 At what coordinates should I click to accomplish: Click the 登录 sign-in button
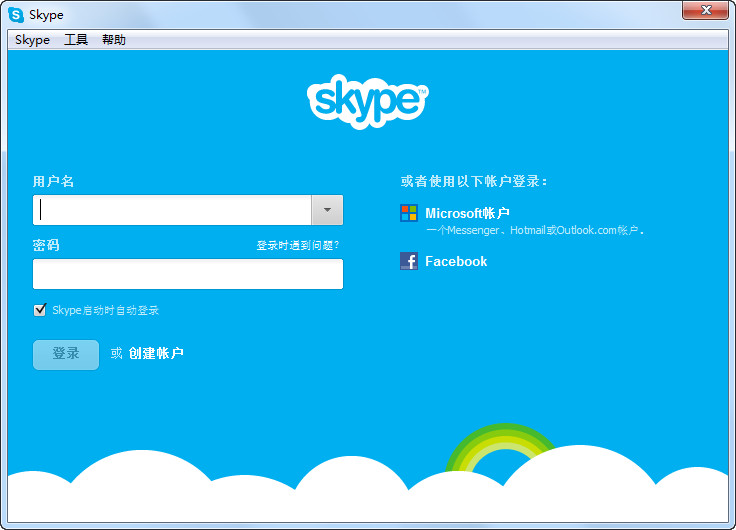tap(66, 354)
